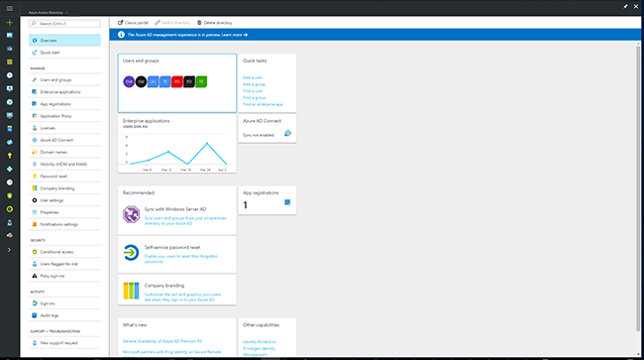
Task: Click the blue UU avatar
Action: [x=154, y=81]
